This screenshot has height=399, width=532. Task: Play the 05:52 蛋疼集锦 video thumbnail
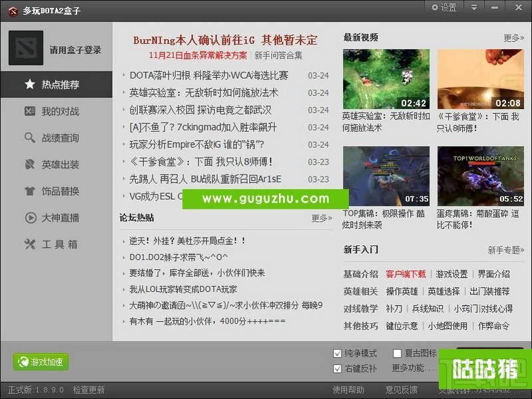click(x=481, y=176)
